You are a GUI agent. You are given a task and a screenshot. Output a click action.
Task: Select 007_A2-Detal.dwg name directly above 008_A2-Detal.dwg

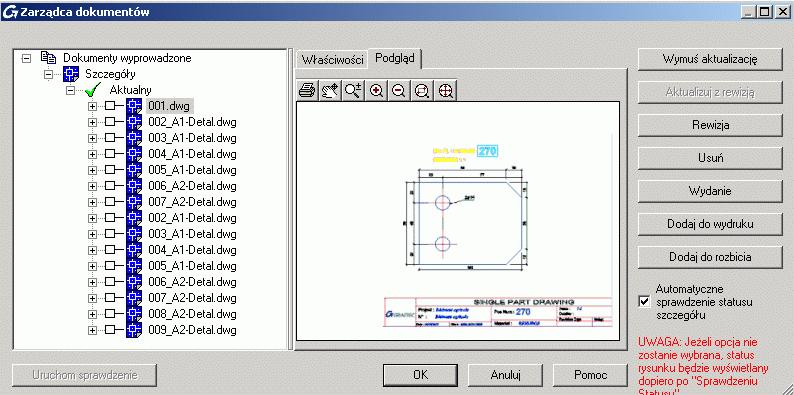(x=192, y=298)
